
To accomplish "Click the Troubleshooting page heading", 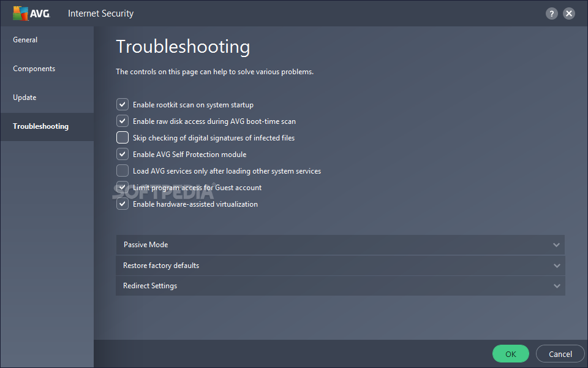I will pos(183,47).
